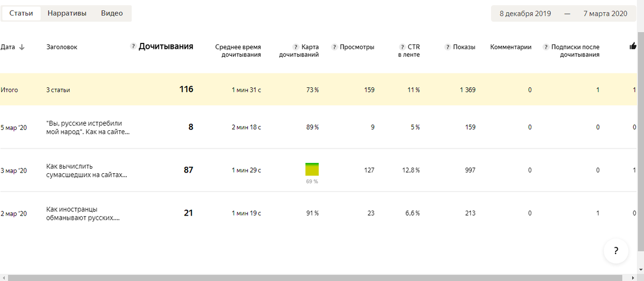
Task: Click CTR value 12,8 %
Action: pos(411,171)
